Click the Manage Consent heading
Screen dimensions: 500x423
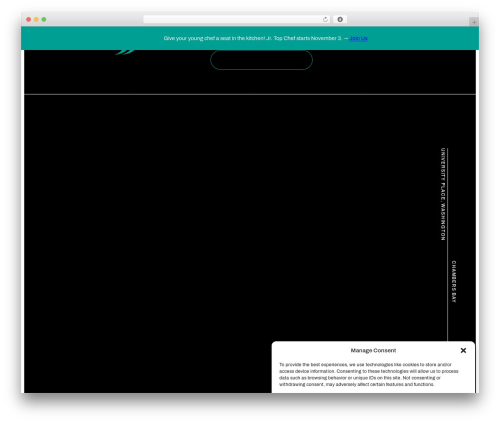(x=373, y=350)
